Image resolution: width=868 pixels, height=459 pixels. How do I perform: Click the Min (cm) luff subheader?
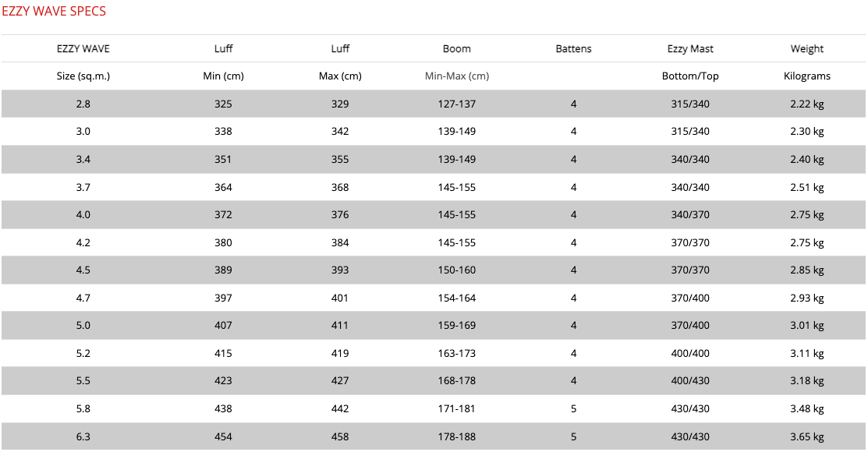point(223,76)
